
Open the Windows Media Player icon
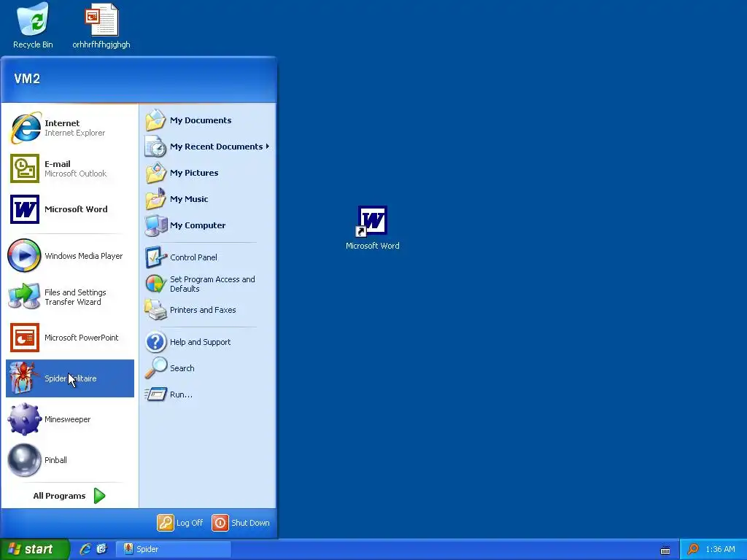(24, 256)
